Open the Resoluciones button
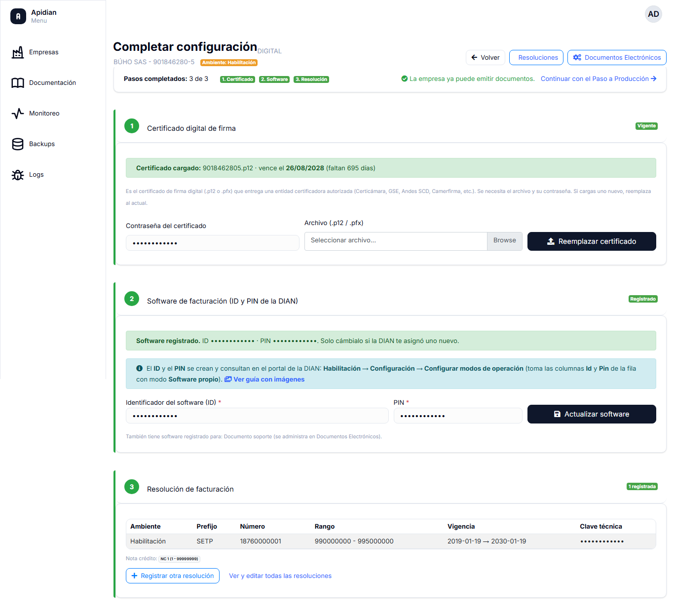The width and height of the screenshot is (674, 616). (x=536, y=58)
